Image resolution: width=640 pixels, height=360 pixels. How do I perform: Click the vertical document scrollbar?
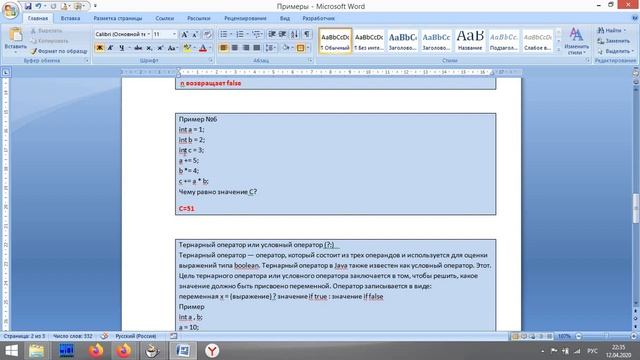[636, 208]
